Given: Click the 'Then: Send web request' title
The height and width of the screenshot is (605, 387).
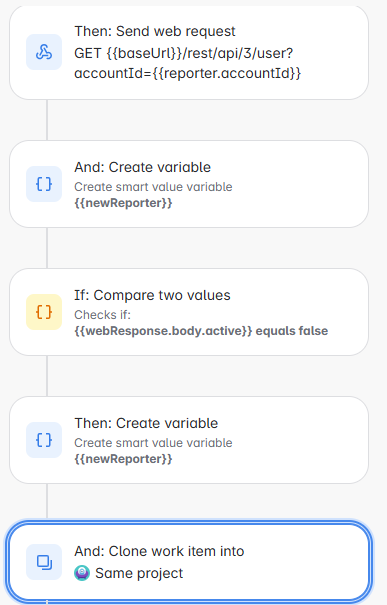Looking at the screenshot, I should (155, 31).
